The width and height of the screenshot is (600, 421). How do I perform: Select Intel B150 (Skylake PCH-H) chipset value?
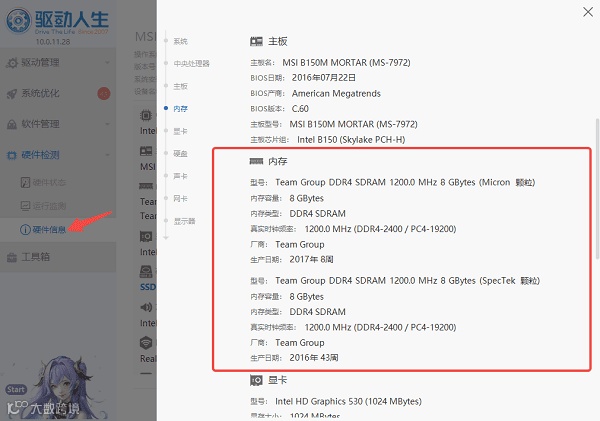351,140
